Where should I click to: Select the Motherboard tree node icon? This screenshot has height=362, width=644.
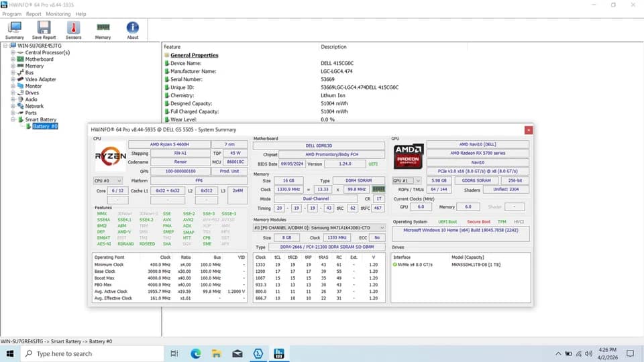20,59
